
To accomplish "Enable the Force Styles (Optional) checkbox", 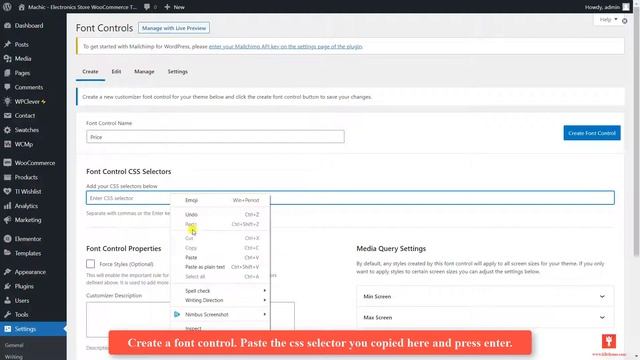I will click(91, 264).
